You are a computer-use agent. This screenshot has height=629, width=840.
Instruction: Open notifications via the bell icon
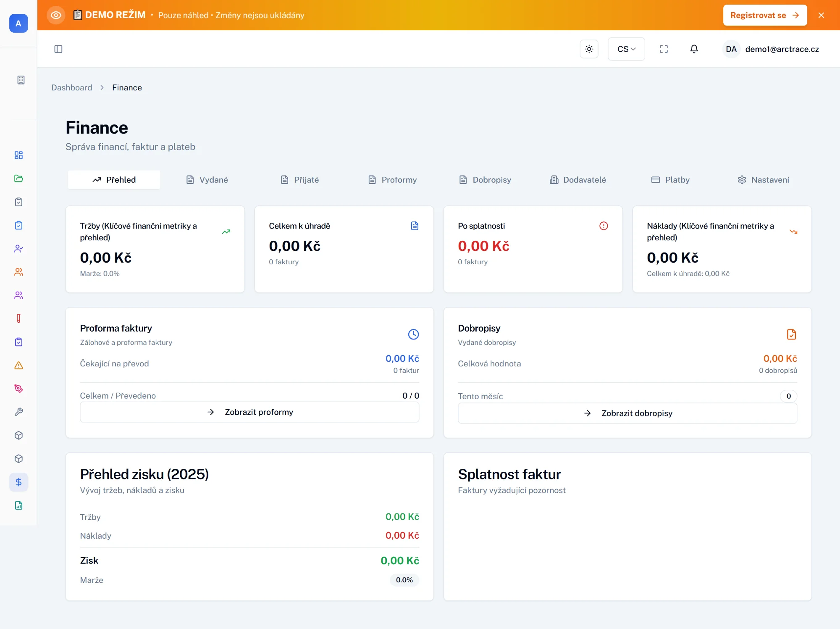(694, 49)
